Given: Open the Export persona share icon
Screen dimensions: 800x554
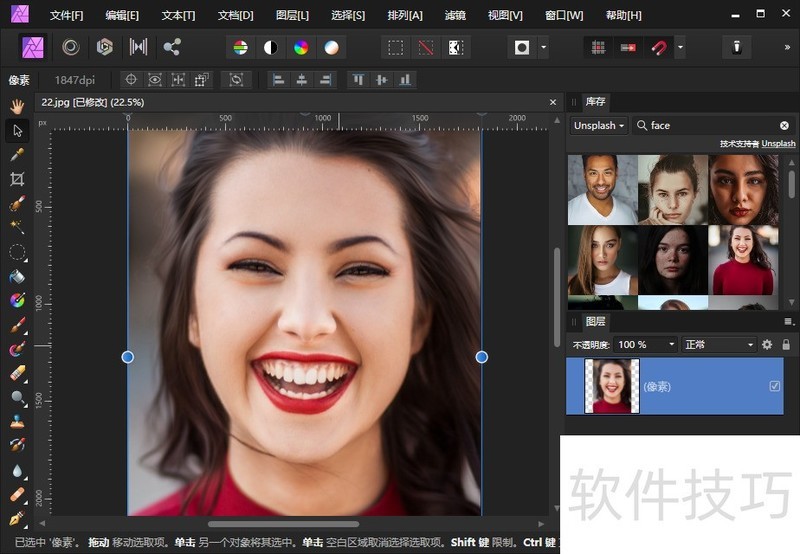Looking at the screenshot, I should pyautogui.click(x=172, y=47).
